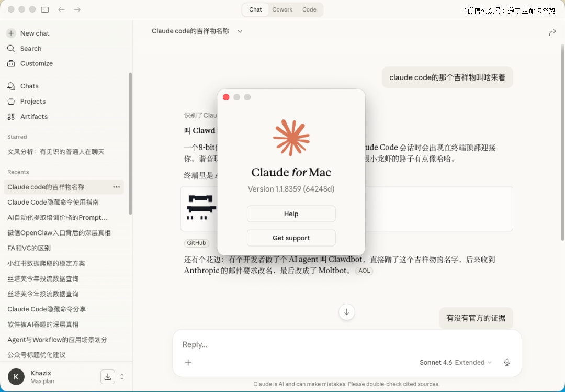Open more options for the selected chat
The height and width of the screenshot is (392, 565).
116,187
